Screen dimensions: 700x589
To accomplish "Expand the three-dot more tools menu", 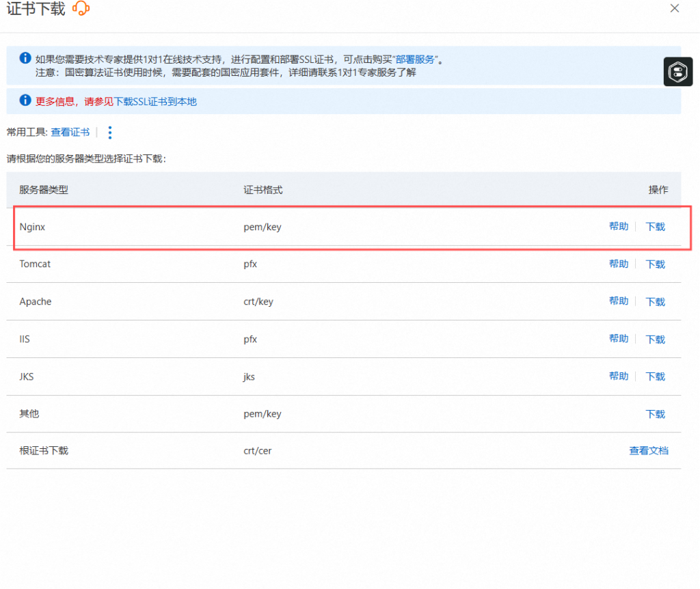I will click(110, 133).
